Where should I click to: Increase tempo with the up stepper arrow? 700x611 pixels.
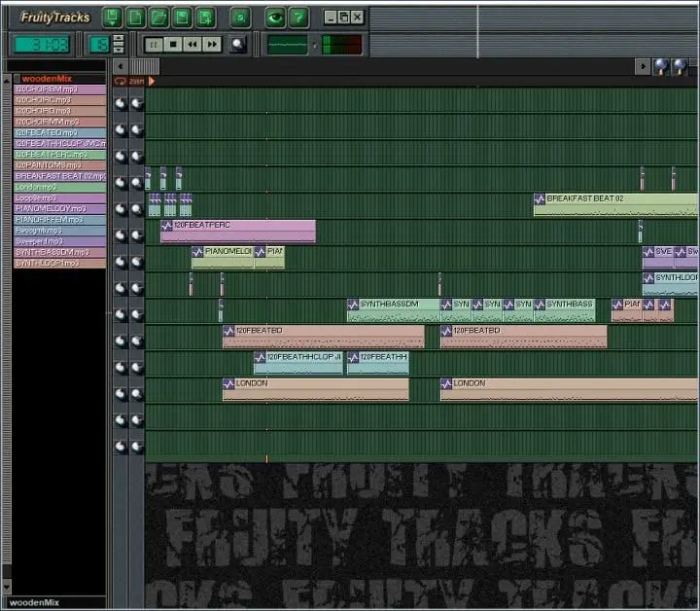point(119,38)
